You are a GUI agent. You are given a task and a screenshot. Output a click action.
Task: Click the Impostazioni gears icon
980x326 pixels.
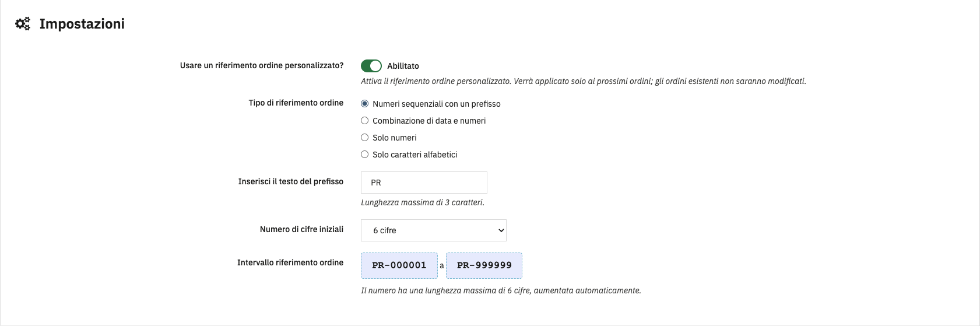click(x=23, y=24)
